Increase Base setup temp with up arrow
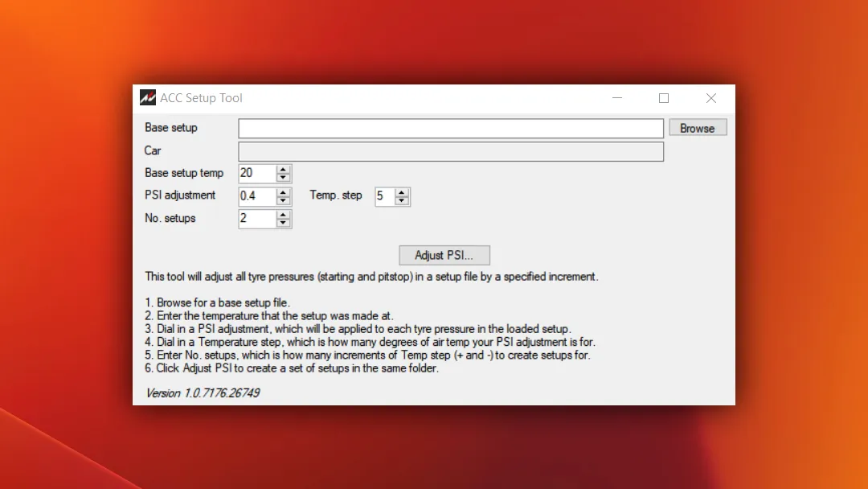Image resolution: width=868 pixels, height=489 pixels. 283,170
